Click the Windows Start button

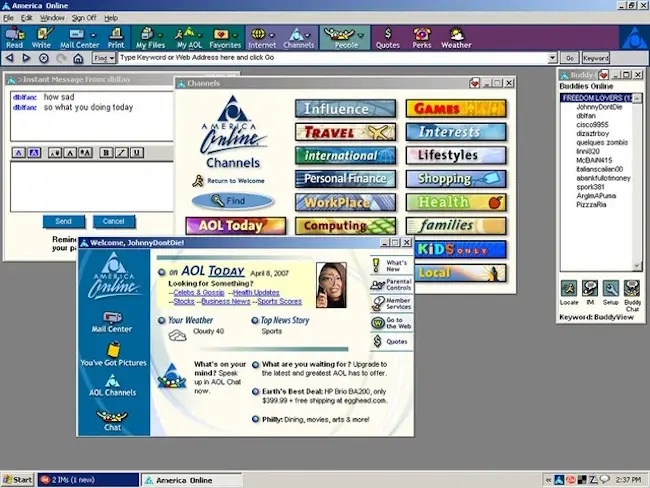[17, 480]
